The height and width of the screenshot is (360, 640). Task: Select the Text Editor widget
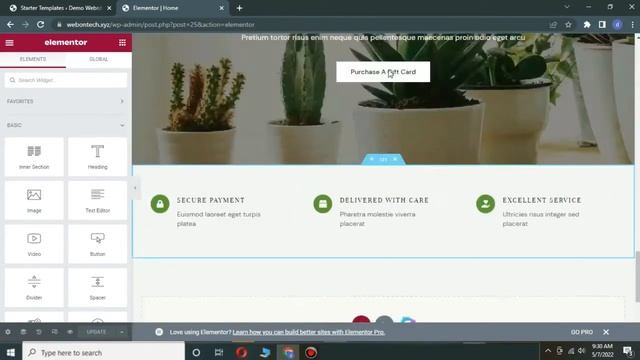98,200
